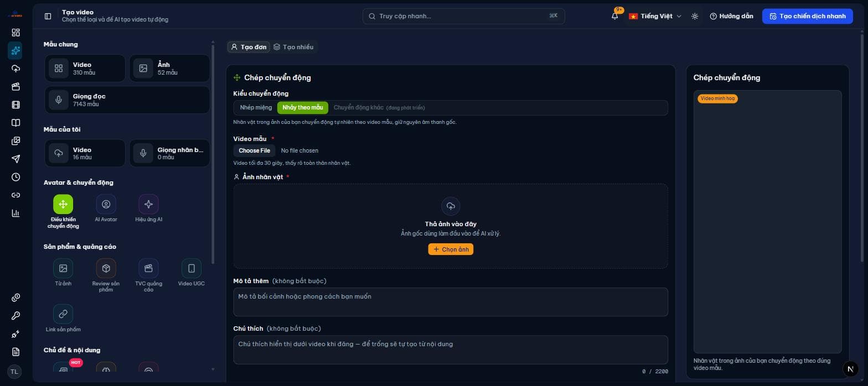The width and height of the screenshot is (868, 386).
Task: Focus the Truy cập nhanh search field
Action: point(464,16)
